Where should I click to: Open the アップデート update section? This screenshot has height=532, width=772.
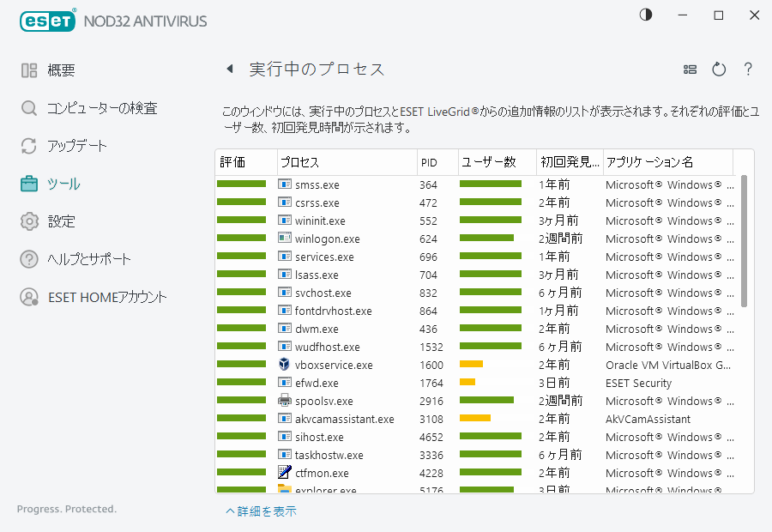76,146
